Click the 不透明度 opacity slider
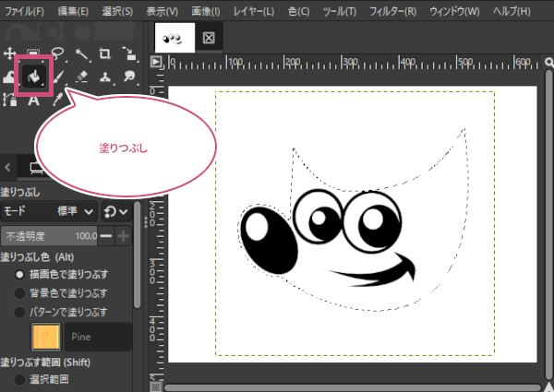This screenshot has height=392, width=554. coord(49,236)
